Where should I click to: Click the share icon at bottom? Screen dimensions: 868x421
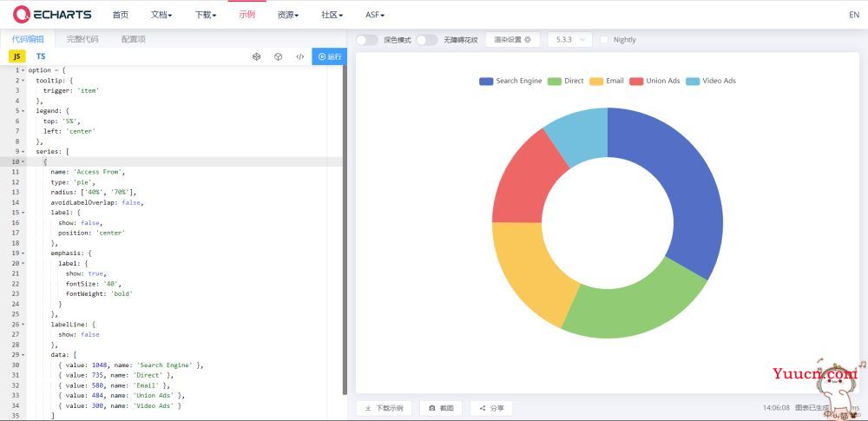[482, 408]
